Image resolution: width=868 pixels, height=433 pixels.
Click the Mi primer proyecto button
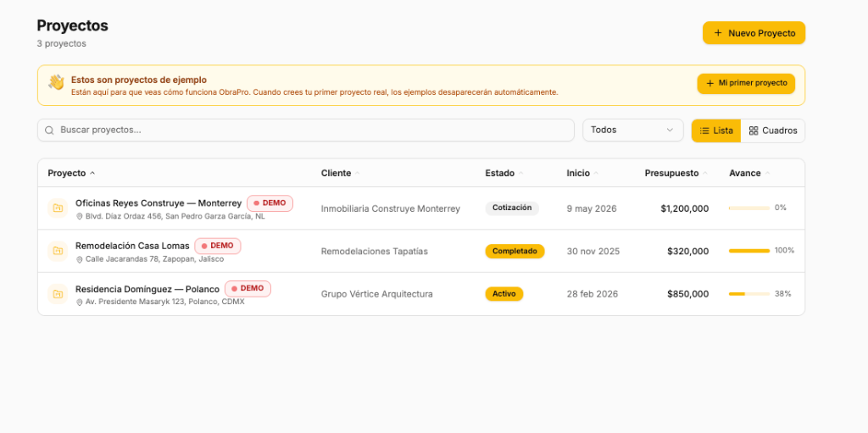tap(746, 84)
